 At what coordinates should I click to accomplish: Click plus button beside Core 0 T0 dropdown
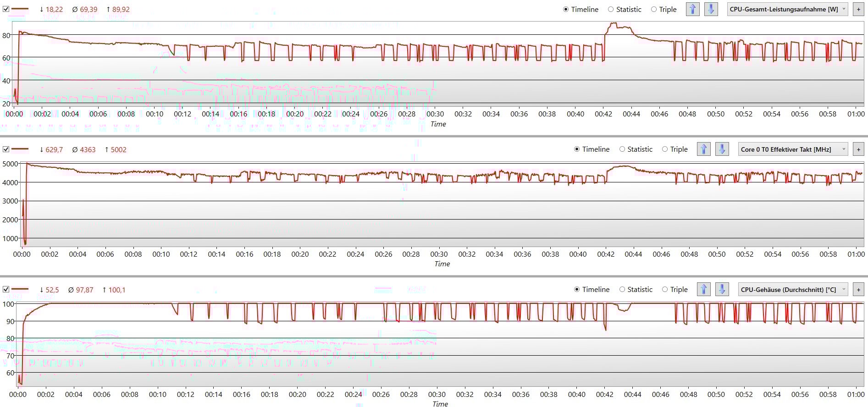pyautogui.click(x=858, y=149)
